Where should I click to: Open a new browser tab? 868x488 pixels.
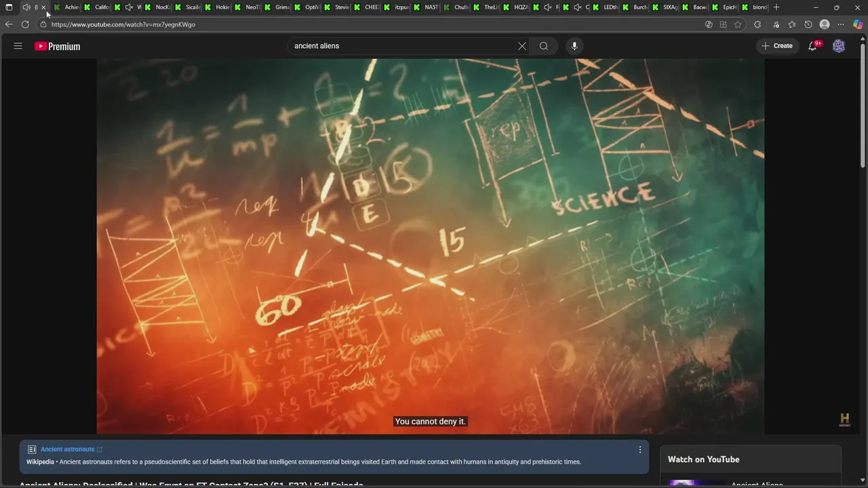pyautogui.click(x=776, y=7)
